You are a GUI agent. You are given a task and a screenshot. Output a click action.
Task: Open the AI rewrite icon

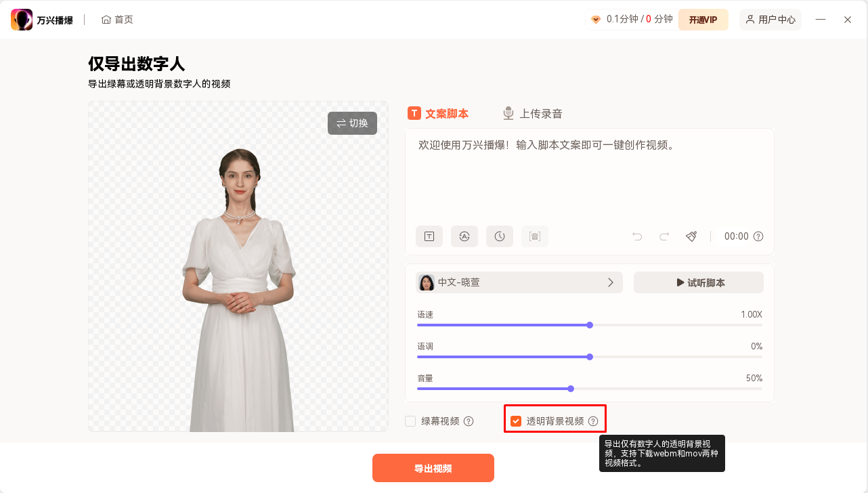click(464, 236)
